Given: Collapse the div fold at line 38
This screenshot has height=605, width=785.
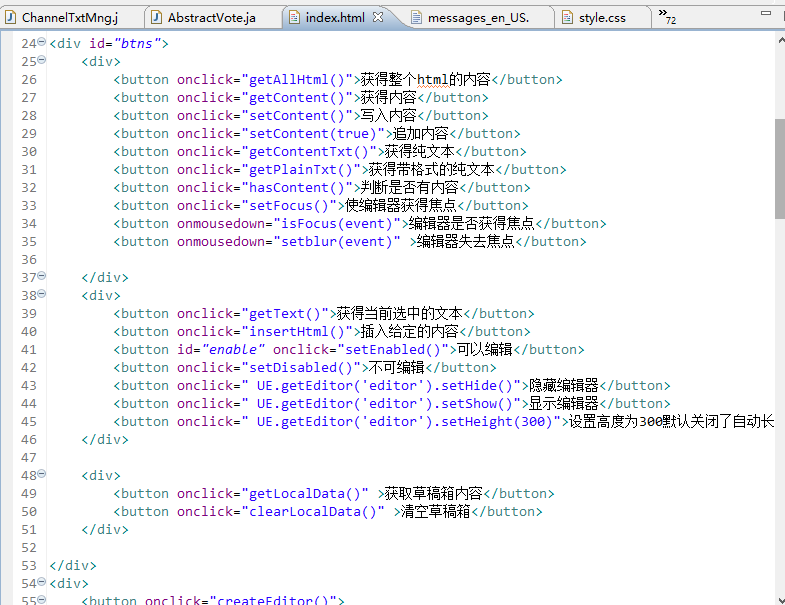Looking at the screenshot, I should 42,293.
